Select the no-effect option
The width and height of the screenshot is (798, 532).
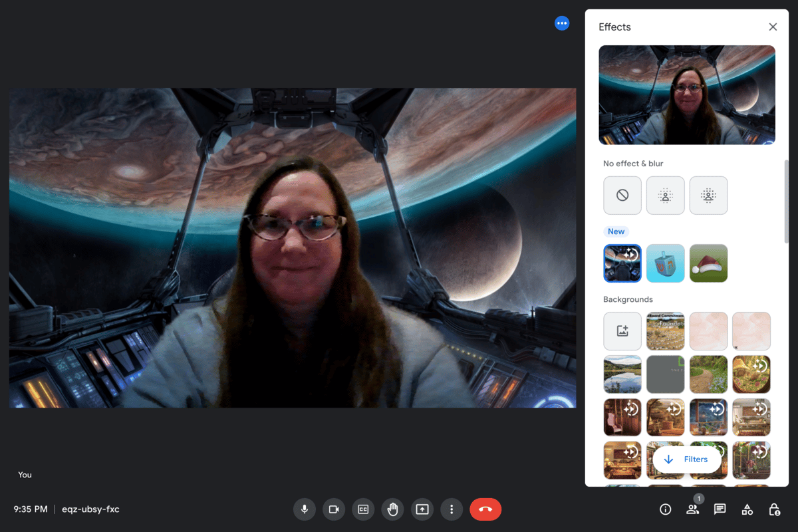pyautogui.click(x=622, y=196)
